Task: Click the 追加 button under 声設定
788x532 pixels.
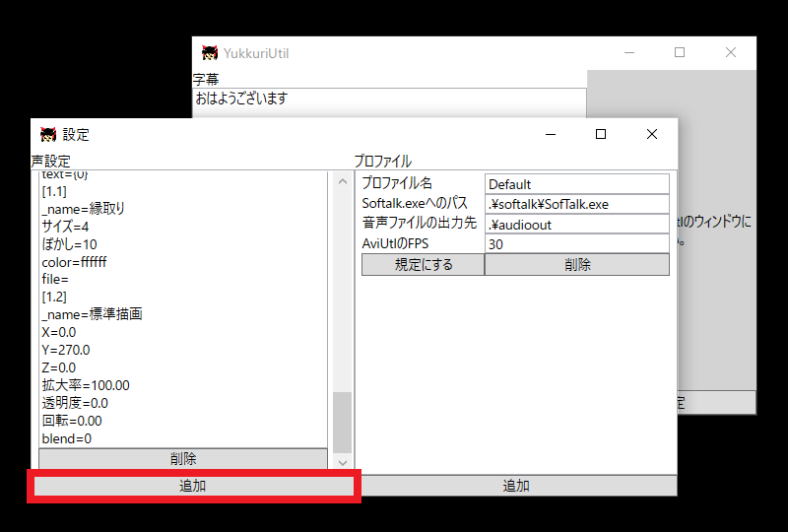Action: (x=193, y=486)
